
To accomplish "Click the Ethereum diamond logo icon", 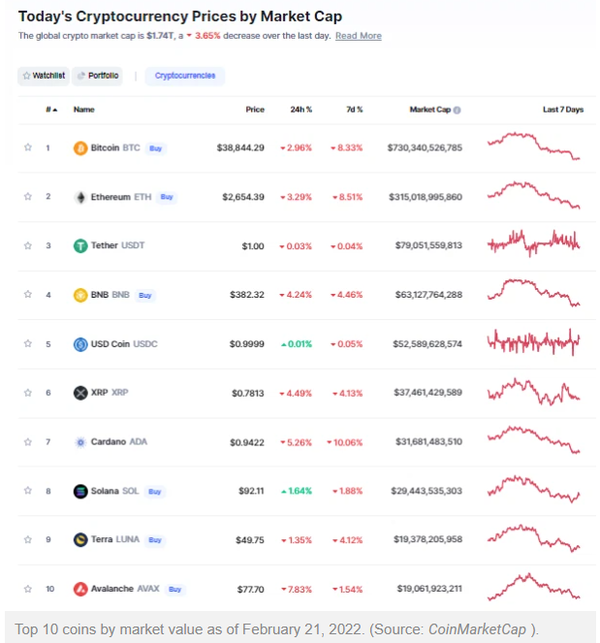I will click(x=81, y=197).
